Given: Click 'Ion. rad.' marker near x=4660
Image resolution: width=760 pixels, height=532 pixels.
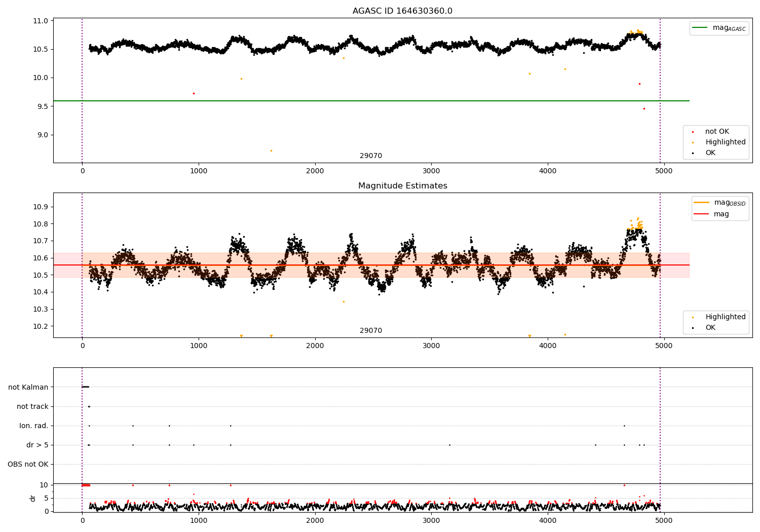Looking at the screenshot, I should (x=624, y=426).
